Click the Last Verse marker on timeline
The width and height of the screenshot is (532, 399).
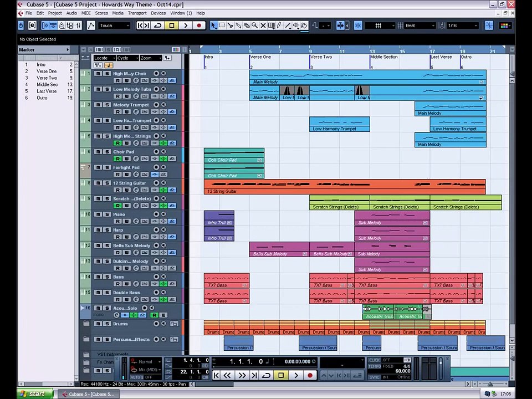point(441,57)
